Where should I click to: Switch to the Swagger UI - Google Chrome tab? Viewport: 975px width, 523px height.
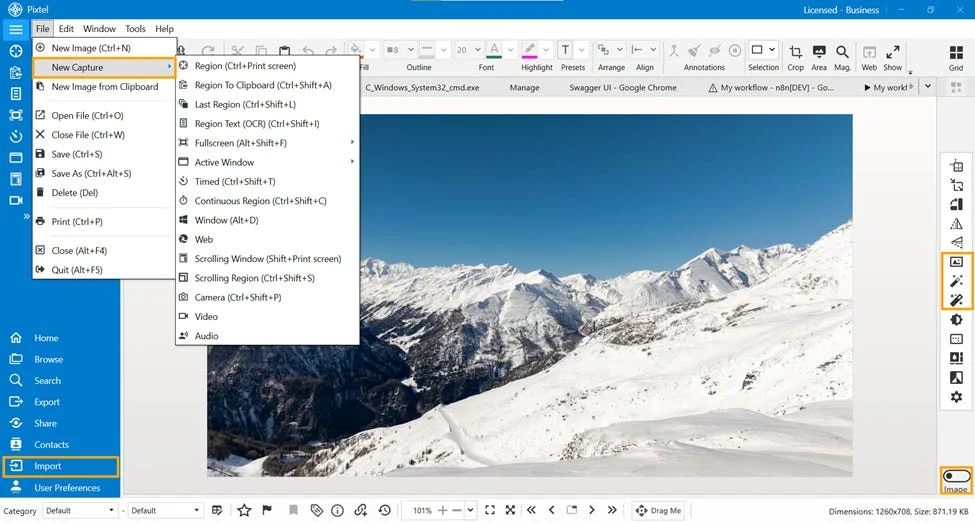pos(622,88)
